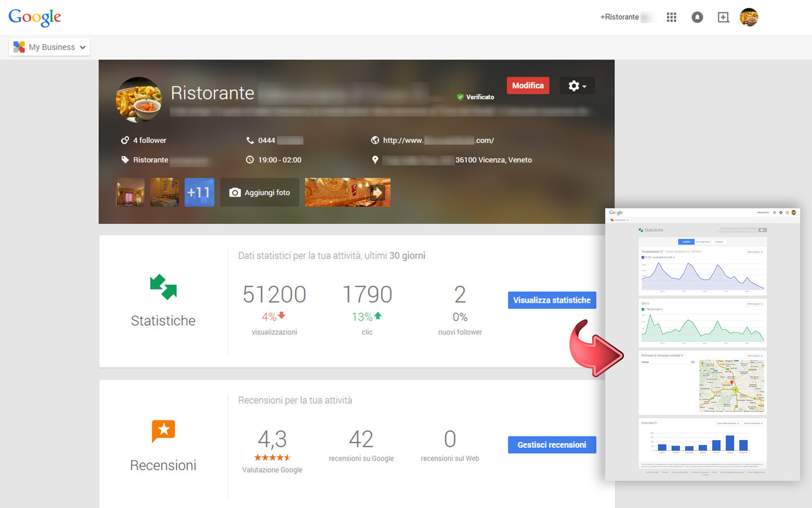Expand the My Business dropdown

pyautogui.click(x=50, y=47)
